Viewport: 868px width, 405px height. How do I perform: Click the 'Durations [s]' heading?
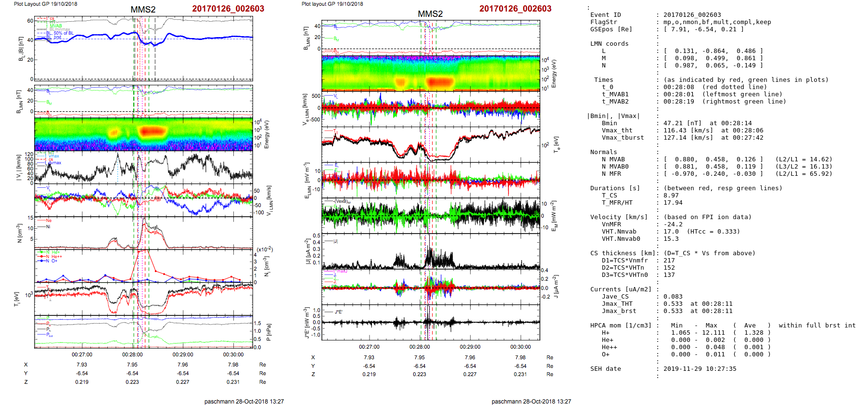pos(615,188)
